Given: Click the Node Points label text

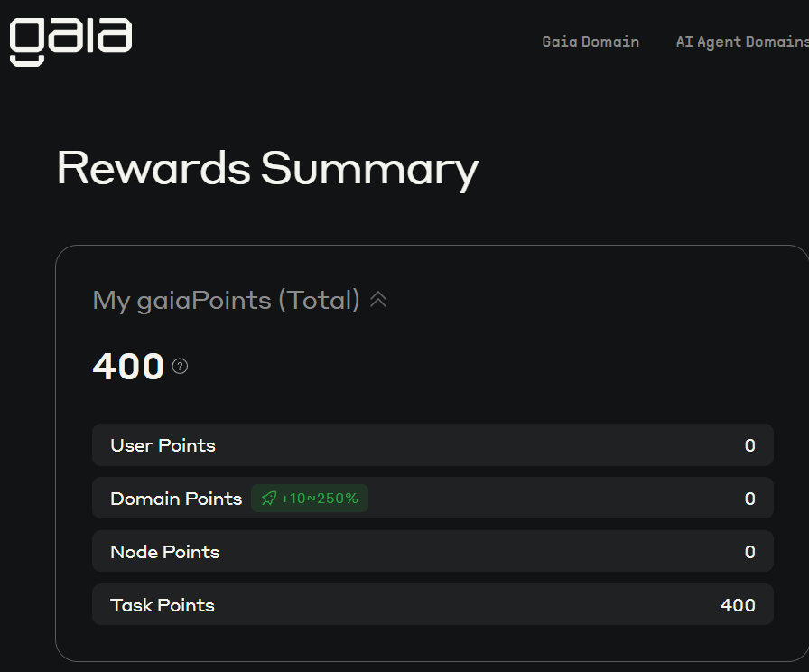Looking at the screenshot, I should [165, 552].
